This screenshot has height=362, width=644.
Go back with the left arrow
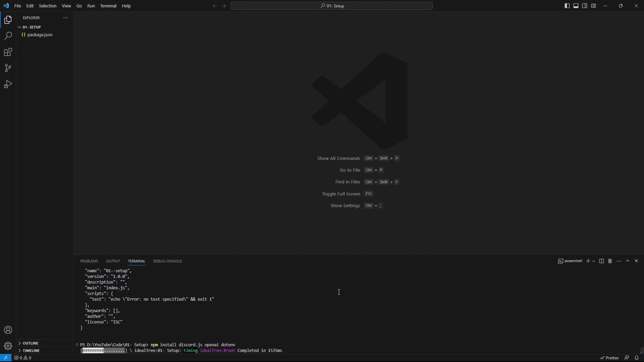click(x=215, y=6)
